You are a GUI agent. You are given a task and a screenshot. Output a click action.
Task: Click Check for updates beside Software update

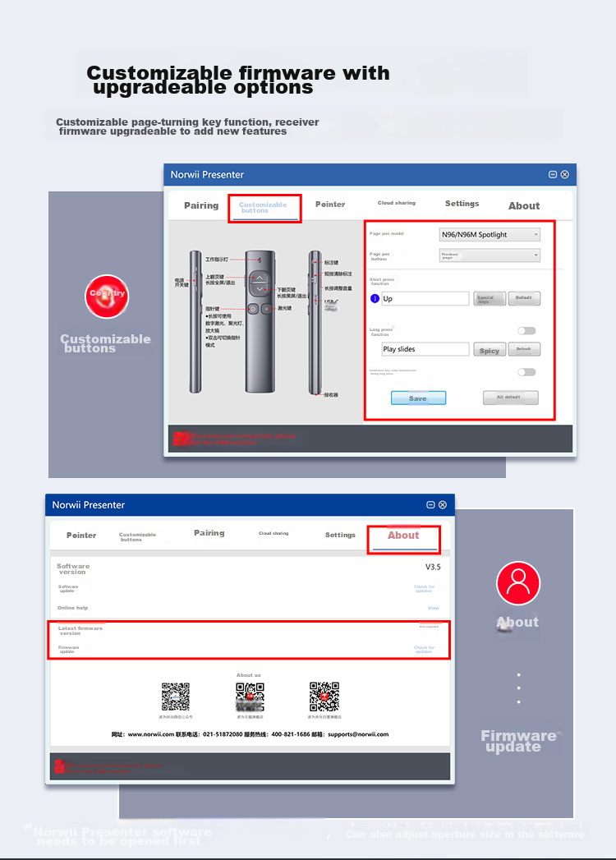point(424,588)
